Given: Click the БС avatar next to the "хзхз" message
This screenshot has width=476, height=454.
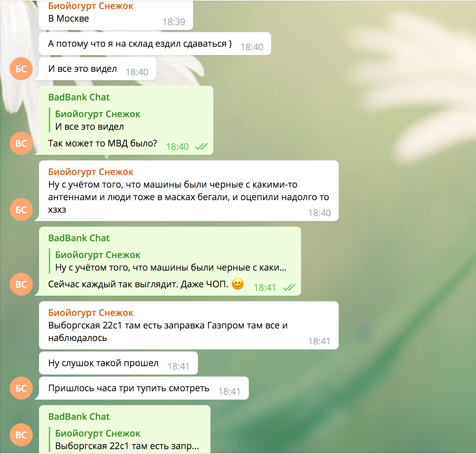Looking at the screenshot, I should (x=21, y=210).
